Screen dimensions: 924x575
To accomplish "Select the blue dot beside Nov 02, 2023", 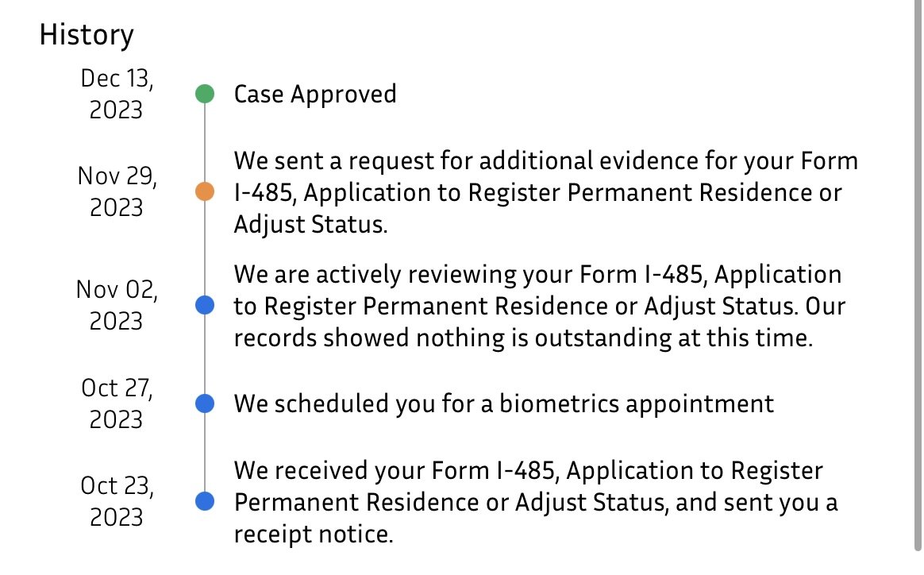I will (x=205, y=305).
